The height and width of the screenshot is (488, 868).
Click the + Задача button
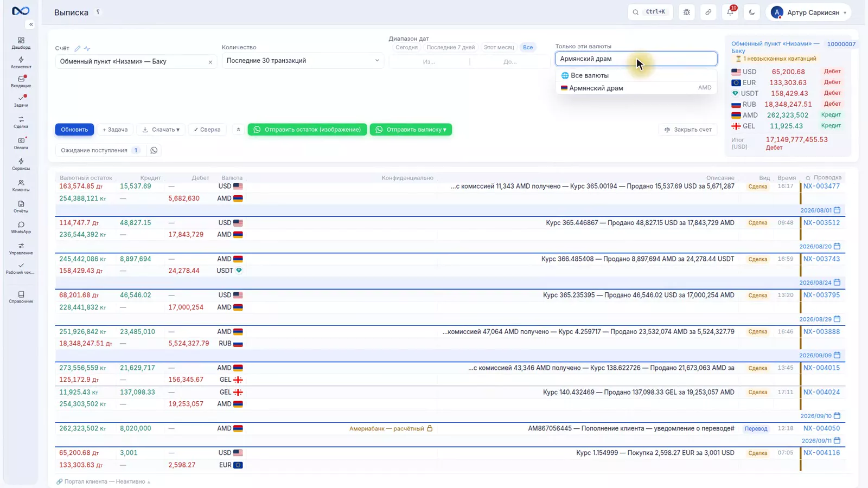115,130
